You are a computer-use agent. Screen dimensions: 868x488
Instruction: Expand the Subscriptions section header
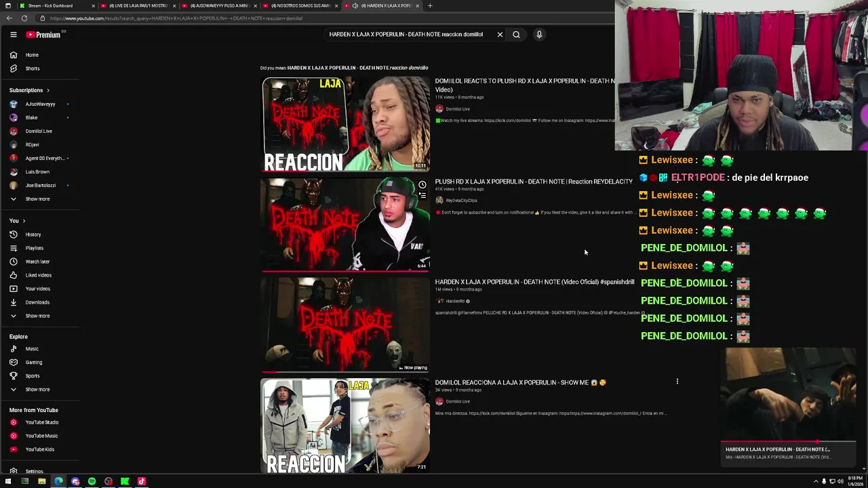[x=29, y=90]
